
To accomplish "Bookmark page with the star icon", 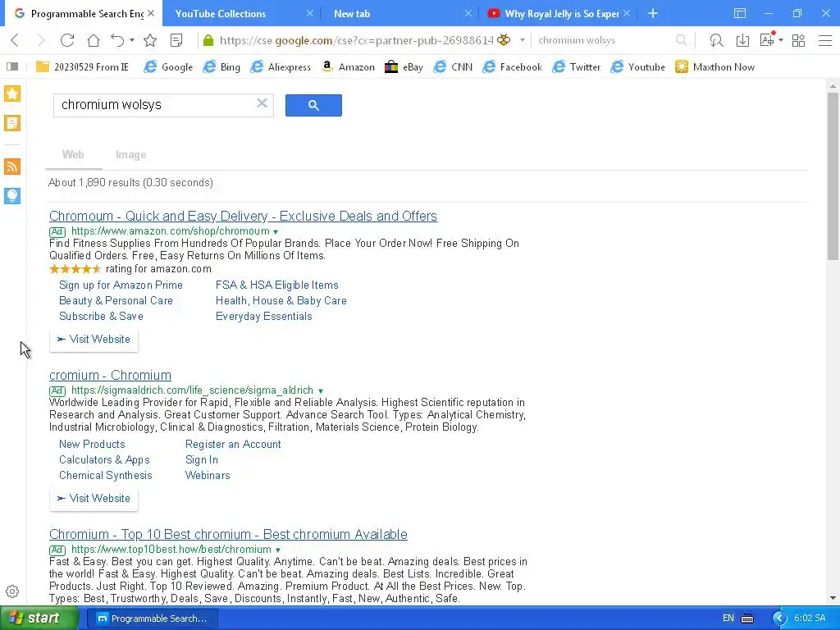I will (150, 40).
